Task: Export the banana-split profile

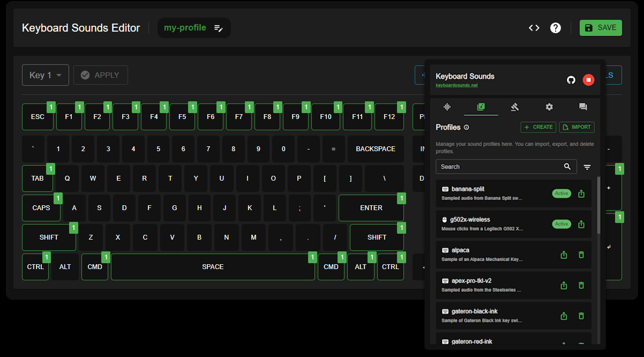Action: point(581,194)
